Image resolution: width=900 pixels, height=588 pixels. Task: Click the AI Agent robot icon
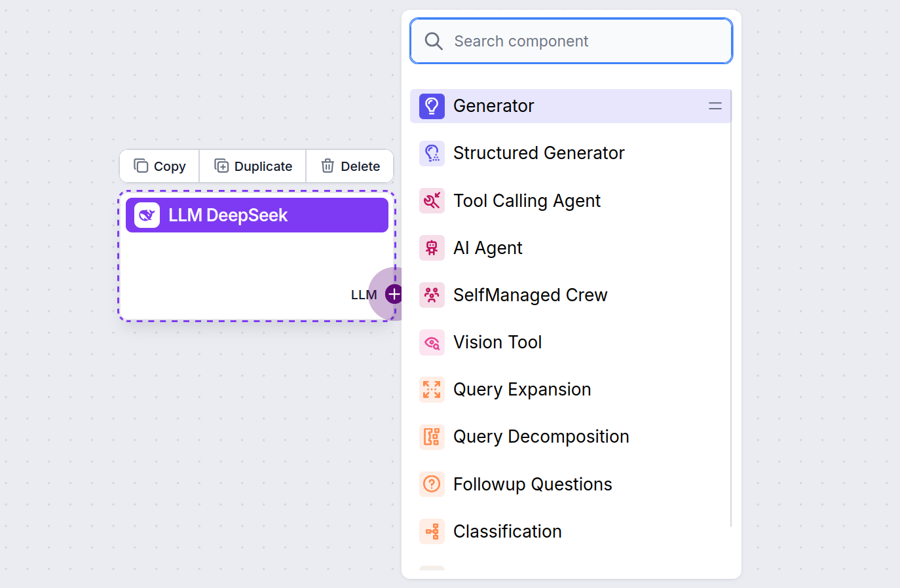(432, 248)
